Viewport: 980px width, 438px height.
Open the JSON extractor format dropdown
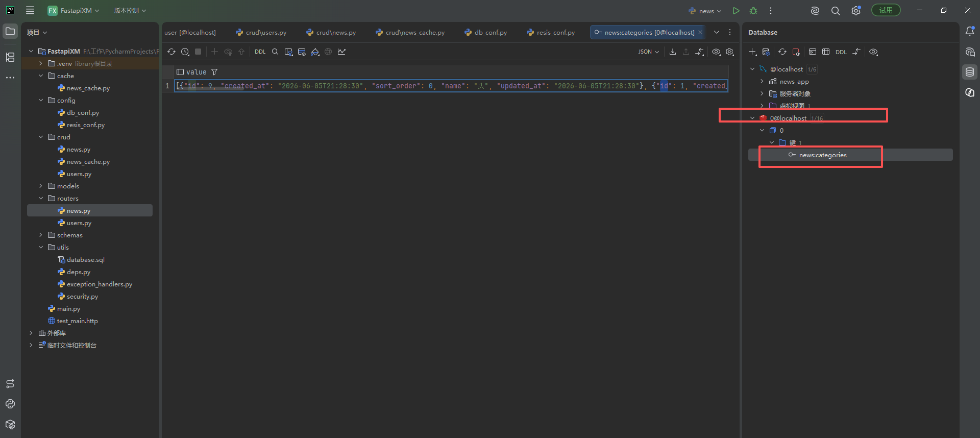(649, 52)
